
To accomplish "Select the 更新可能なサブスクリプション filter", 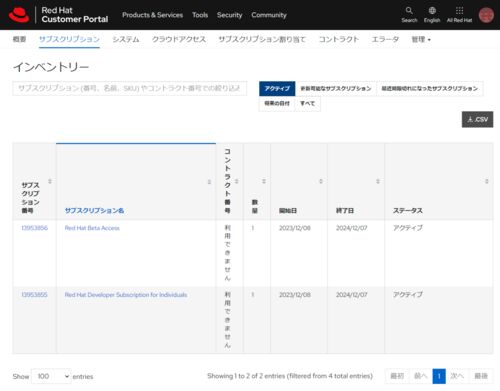I will [x=336, y=88].
